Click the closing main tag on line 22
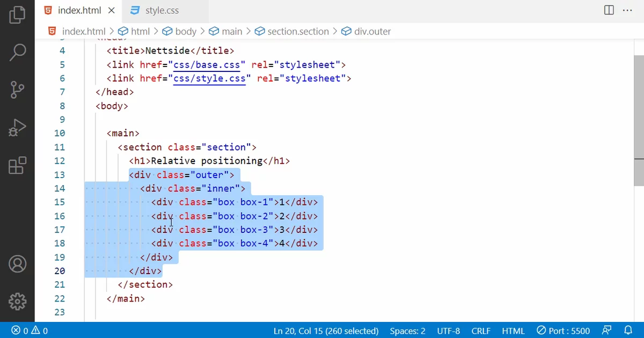The image size is (644, 338). (126, 298)
